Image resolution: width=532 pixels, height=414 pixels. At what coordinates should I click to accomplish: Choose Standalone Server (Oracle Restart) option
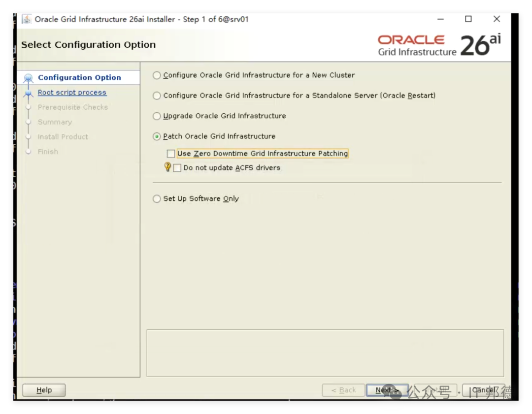[157, 96]
